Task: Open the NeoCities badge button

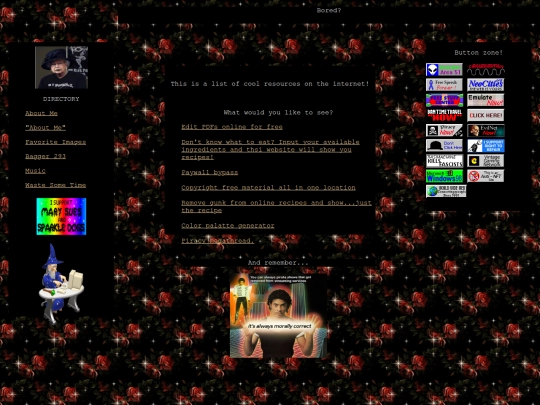Action: pos(486,85)
